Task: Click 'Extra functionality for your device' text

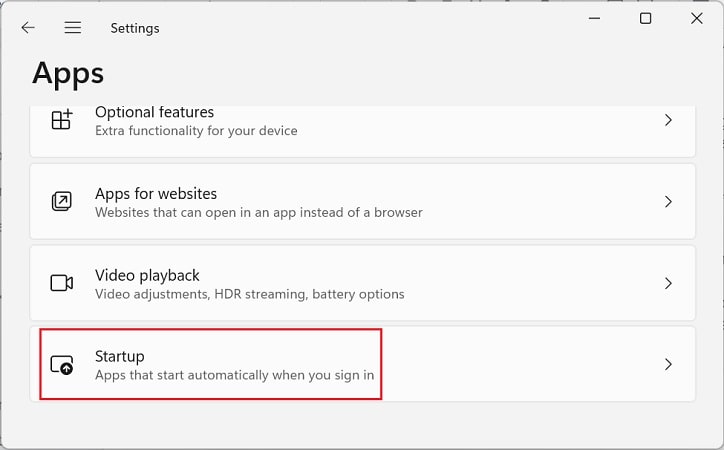Action: (x=196, y=131)
